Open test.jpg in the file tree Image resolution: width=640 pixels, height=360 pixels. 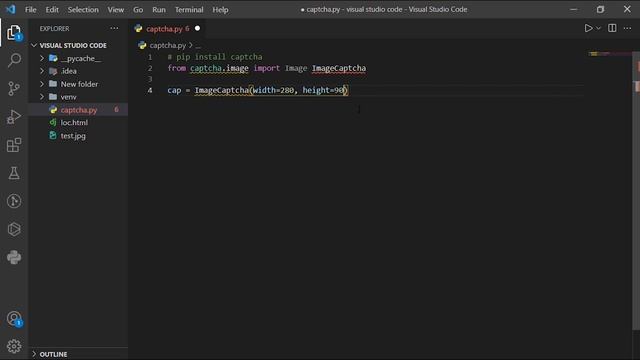[73, 136]
